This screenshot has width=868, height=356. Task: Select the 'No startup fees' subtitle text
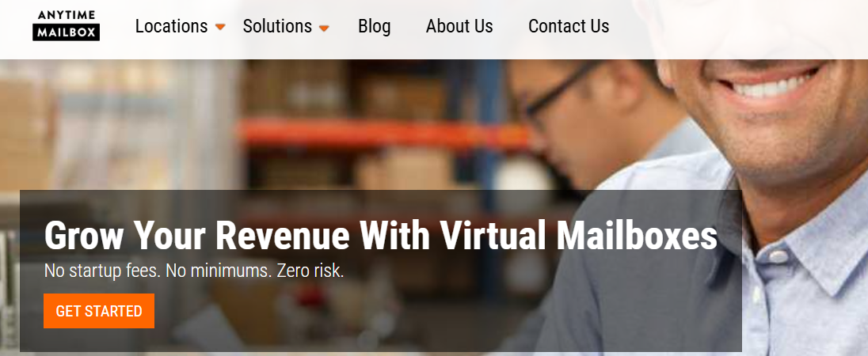[194, 271]
